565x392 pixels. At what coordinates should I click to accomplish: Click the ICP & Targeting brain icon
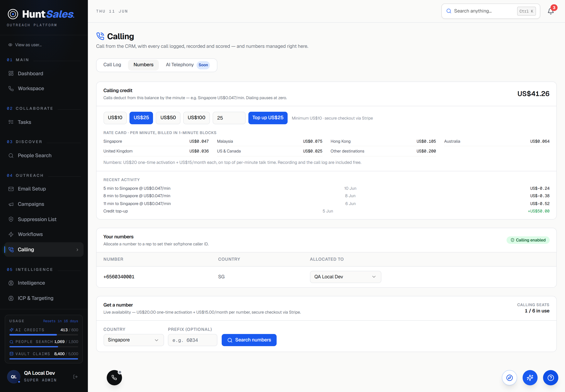[11, 298]
